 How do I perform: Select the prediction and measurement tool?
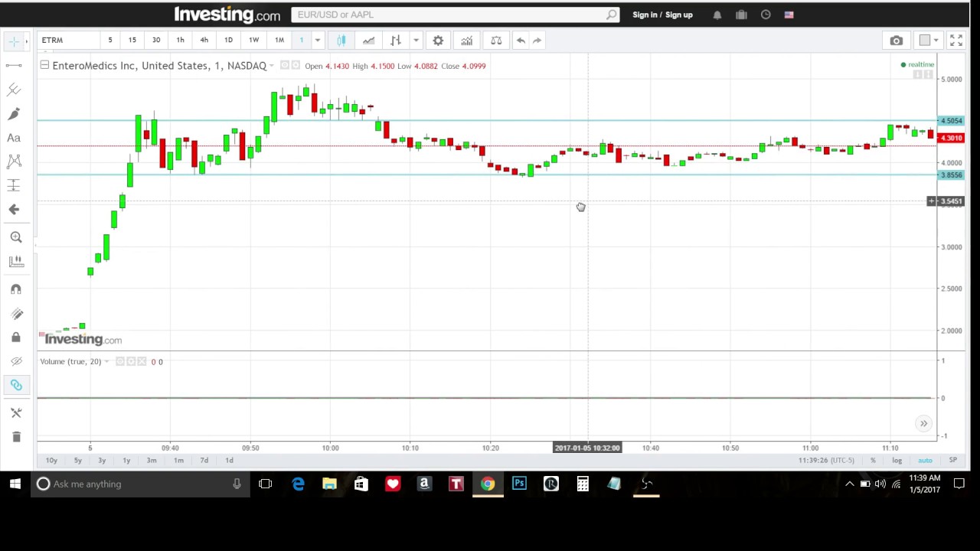[x=14, y=185]
